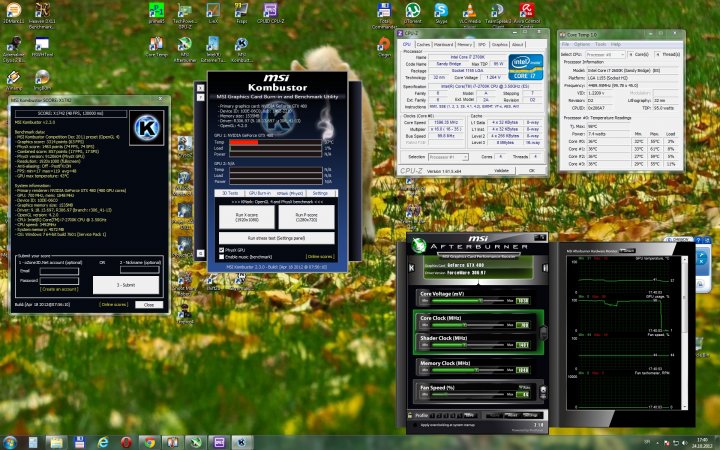This screenshot has width=720, height=450.
Task: Toggle Apply overclocking at system startup
Action: coord(415,425)
